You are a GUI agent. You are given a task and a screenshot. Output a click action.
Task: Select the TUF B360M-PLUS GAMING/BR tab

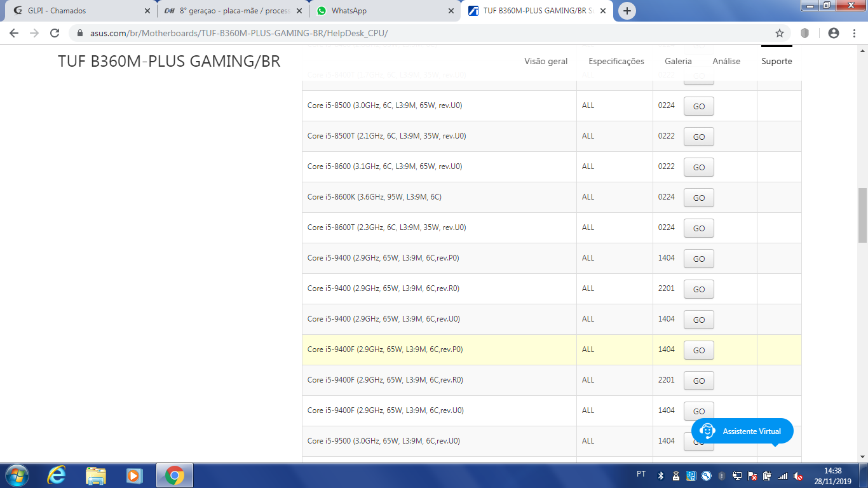pos(537,11)
